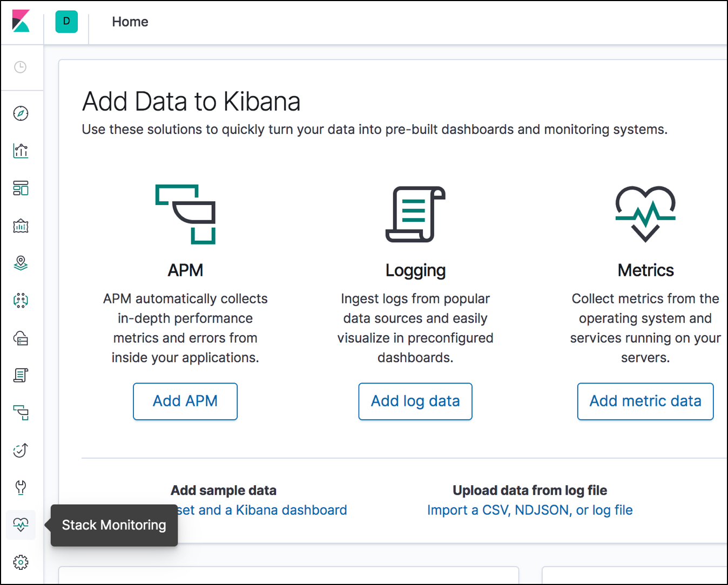Open the Maps application

tap(20, 263)
